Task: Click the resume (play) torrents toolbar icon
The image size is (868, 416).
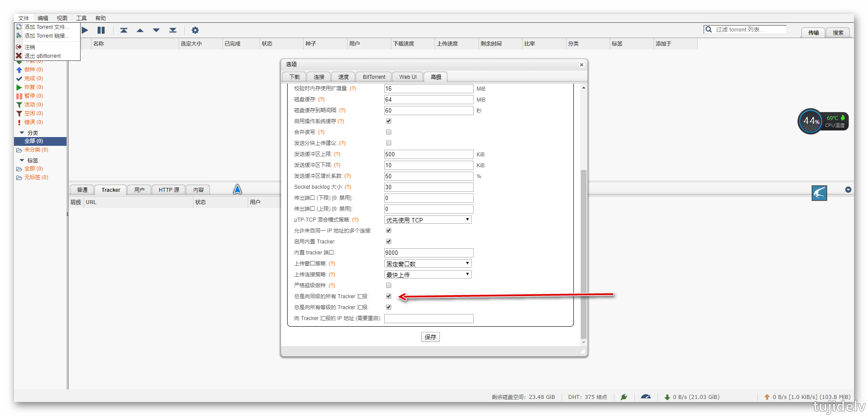Action: pyautogui.click(x=85, y=30)
